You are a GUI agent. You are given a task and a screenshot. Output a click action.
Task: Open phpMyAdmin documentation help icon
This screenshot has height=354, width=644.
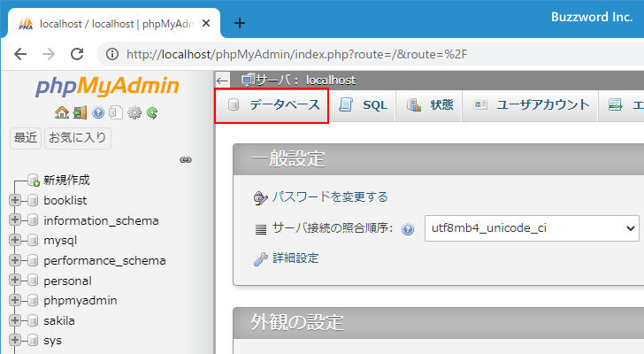tap(98, 112)
